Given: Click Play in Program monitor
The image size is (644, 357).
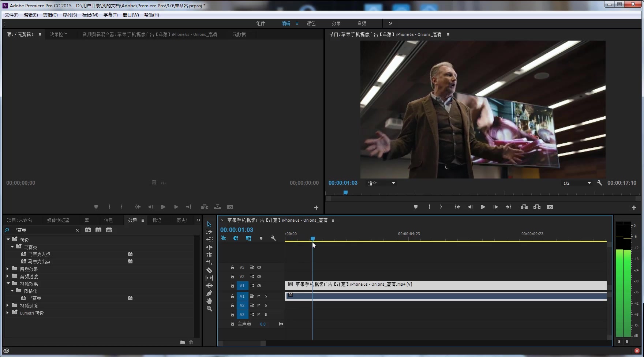Looking at the screenshot, I should pos(483,207).
